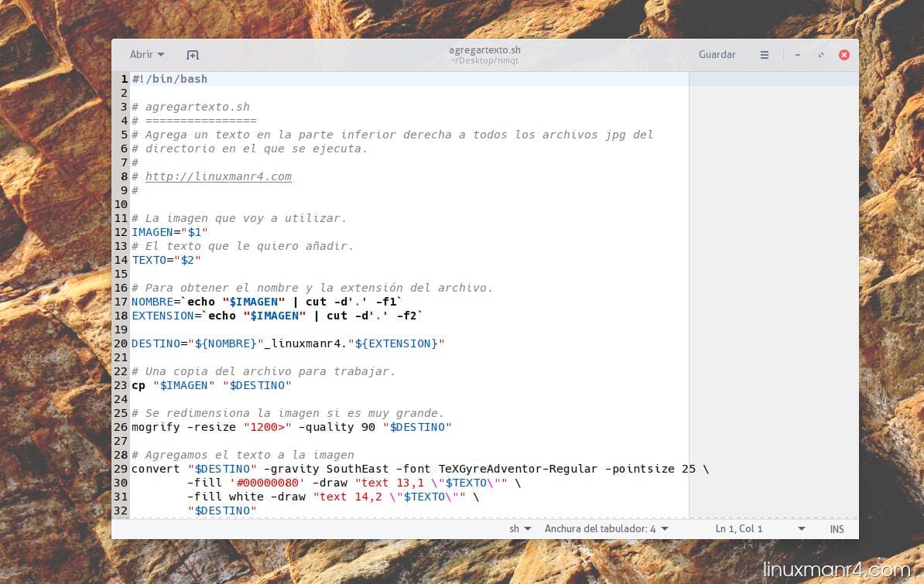The height and width of the screenshot is (584, 924).
Task: Minimize the gedit window
Action: (797, 55)
